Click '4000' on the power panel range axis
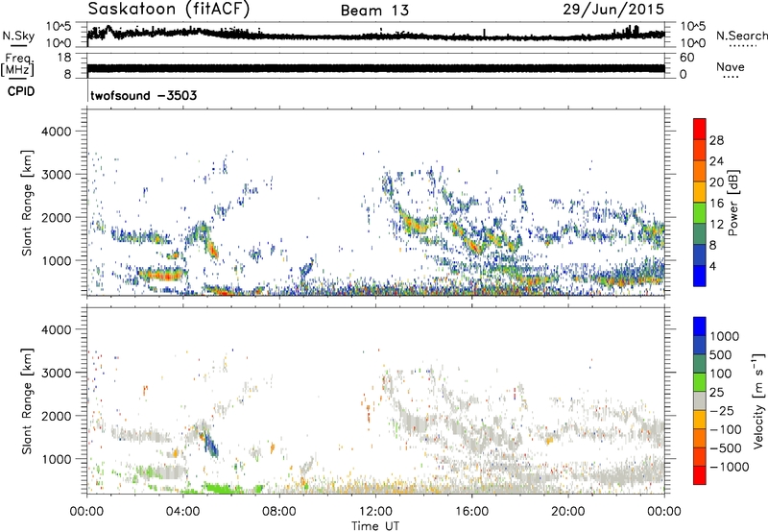This screenshot has width=768, height=532. (57, 132)
